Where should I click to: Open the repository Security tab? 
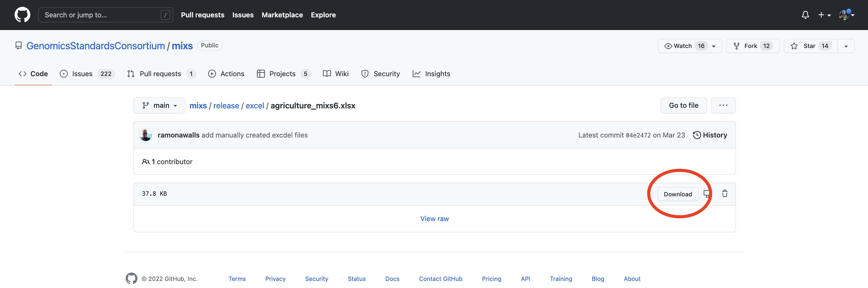(x=380, y=73)
